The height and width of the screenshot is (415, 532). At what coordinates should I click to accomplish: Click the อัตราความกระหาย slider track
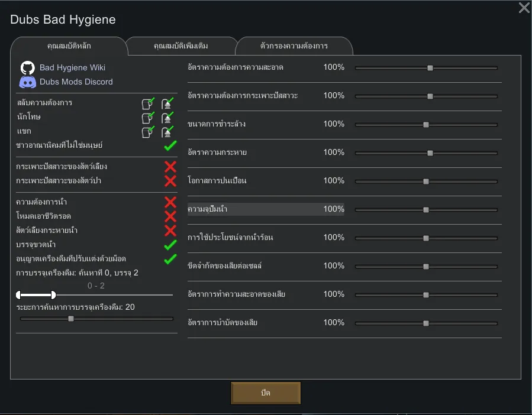coord(426,153)
